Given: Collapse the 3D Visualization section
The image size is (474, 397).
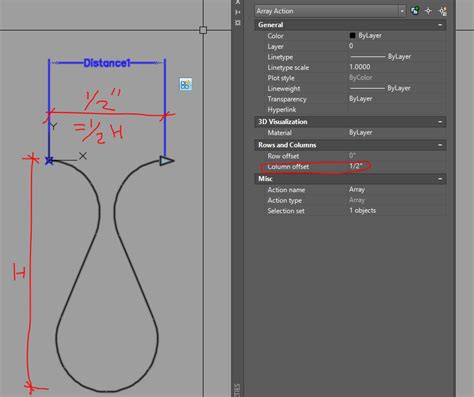Looking at the screenshot, I should point(440,122).
